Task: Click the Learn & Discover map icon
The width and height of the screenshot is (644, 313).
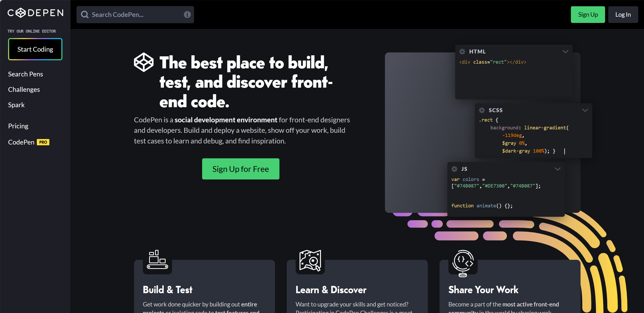Action: point(310,260)
